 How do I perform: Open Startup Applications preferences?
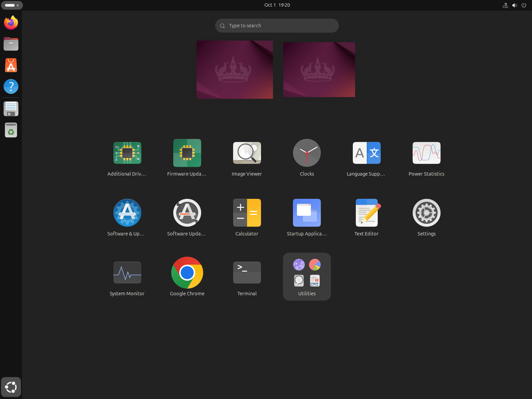tap(307, 213)
